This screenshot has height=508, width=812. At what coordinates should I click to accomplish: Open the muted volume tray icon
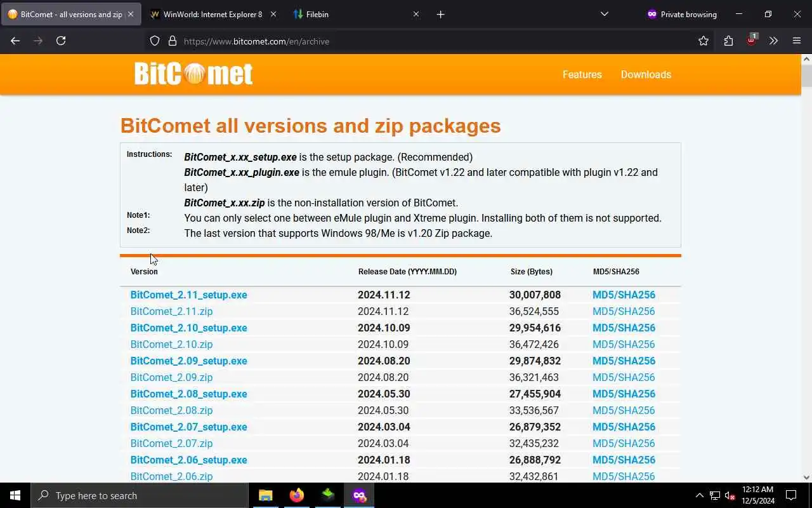click(730, 495)
